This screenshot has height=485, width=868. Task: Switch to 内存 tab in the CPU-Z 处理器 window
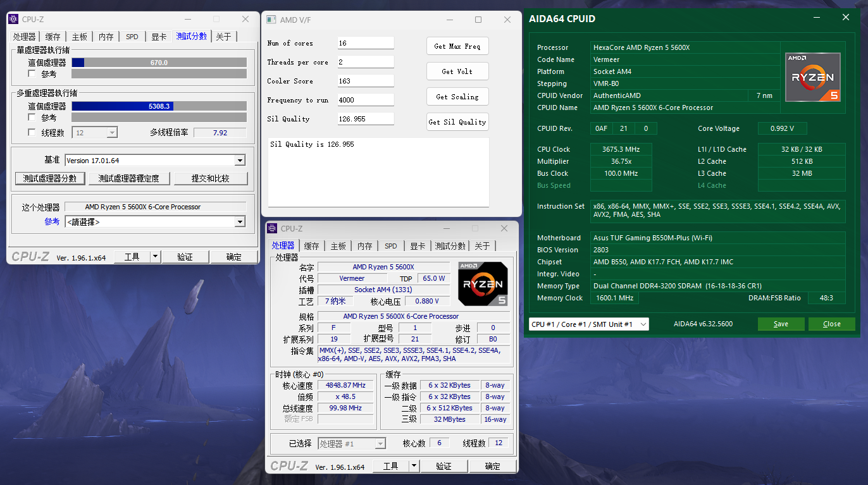pos(364,246)
